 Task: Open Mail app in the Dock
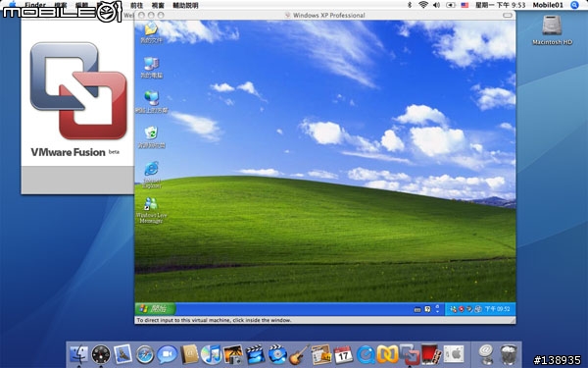click(123, 353)
